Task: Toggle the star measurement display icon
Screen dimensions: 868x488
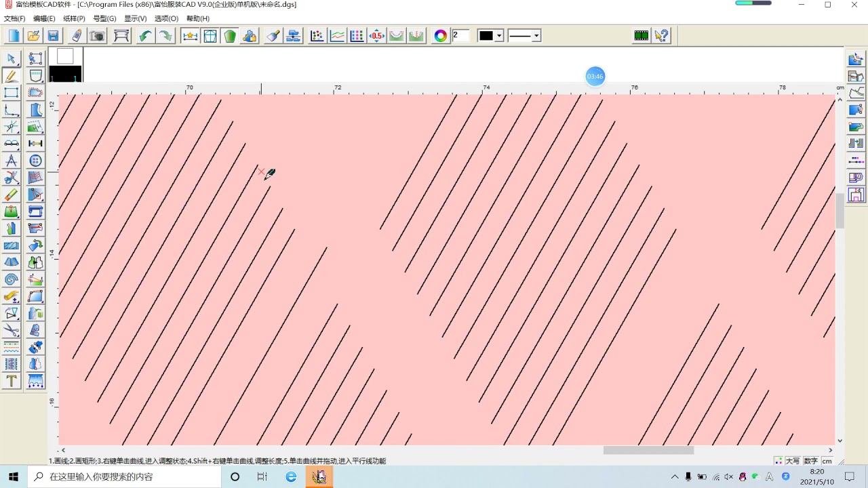Action: (190, 36)
